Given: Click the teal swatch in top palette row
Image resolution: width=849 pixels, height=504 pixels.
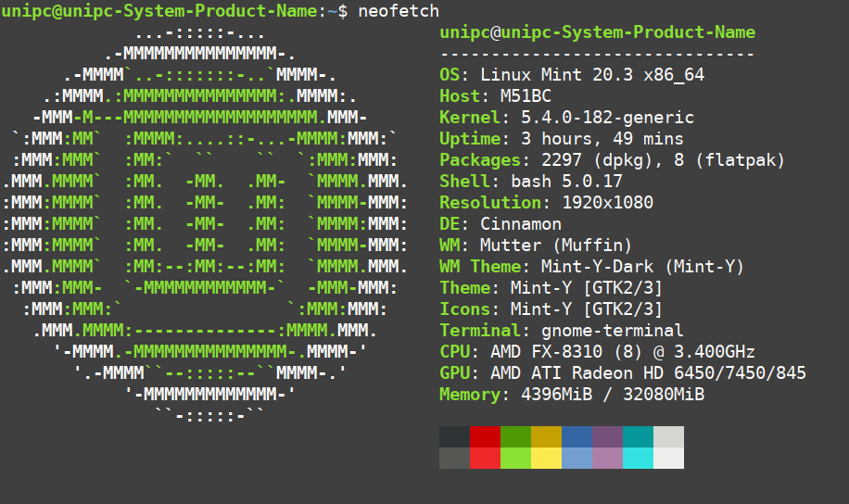Looking at the screenshot, I should 639,437.
